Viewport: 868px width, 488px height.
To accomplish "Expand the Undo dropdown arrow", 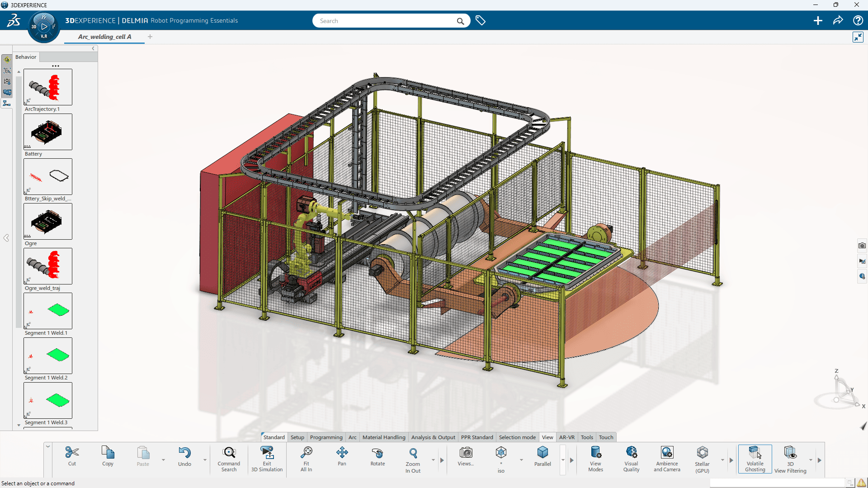I will coord(205,460).
